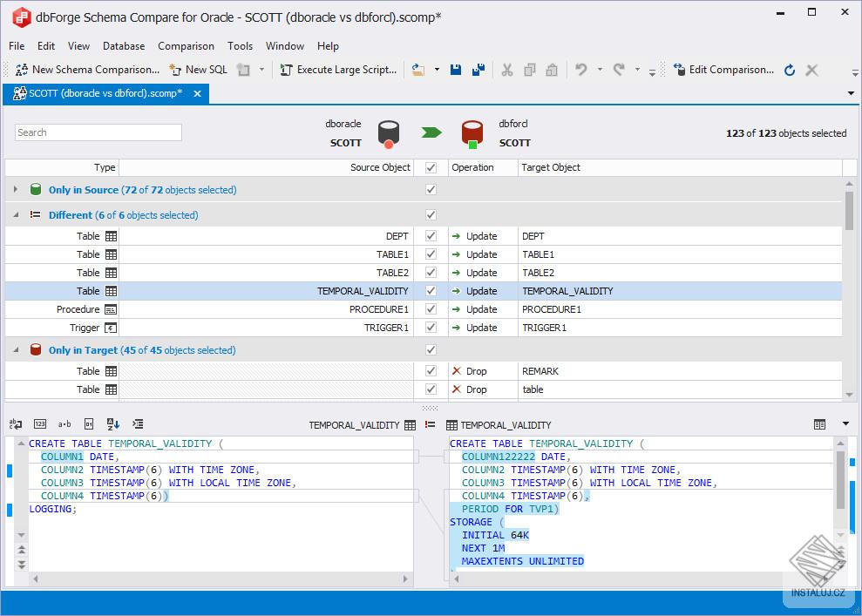Viewport: 862px width, 616px height.
Task: Toggle the header select-all checkbox
Action: click(431, 167)
